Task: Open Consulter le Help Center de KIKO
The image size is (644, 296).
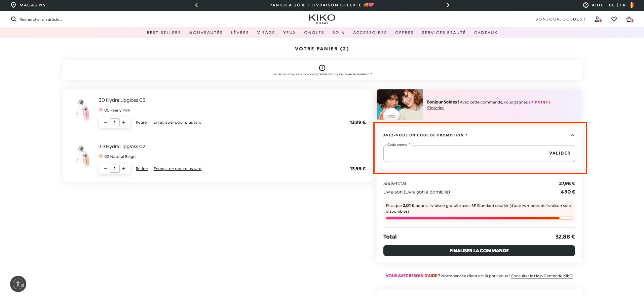Action: click(541, 276)
